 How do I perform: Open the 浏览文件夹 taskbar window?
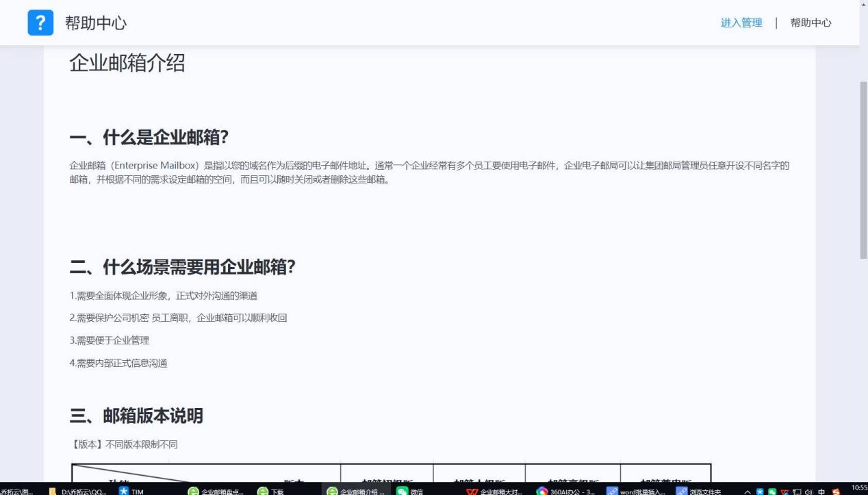(699, 490)
